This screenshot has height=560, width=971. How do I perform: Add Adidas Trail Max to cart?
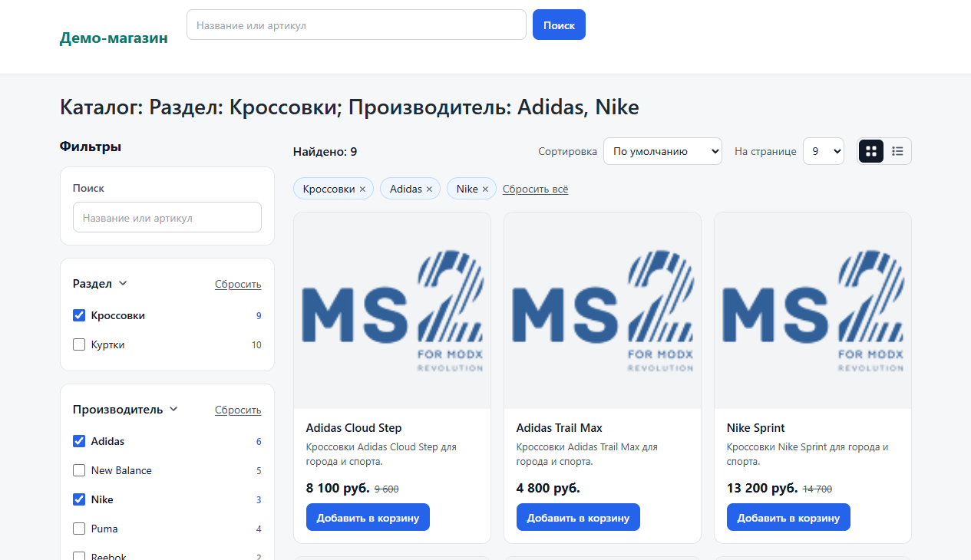click(578, 518)
